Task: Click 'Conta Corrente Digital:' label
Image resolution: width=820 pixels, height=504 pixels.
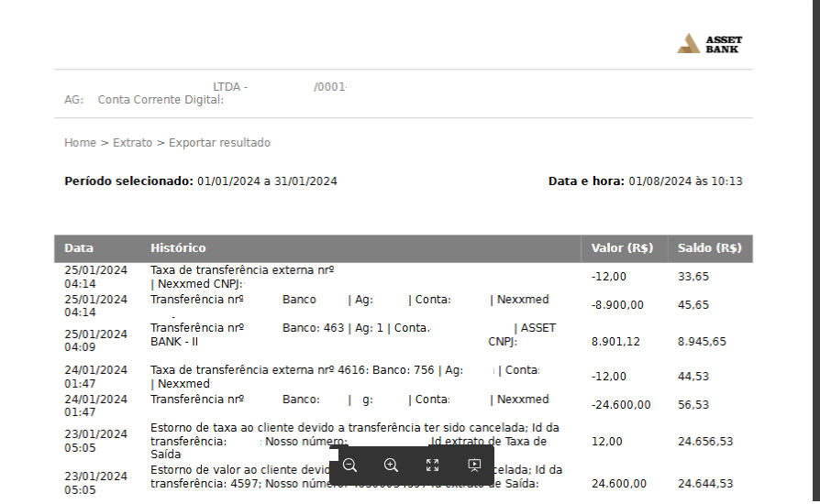Action: pos(161,100)
